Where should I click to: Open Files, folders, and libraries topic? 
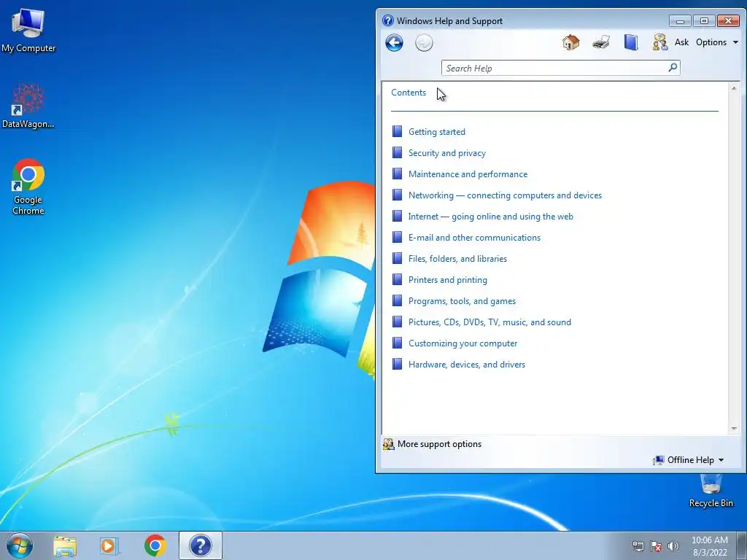pyautogui.click(x=458, y=259)
